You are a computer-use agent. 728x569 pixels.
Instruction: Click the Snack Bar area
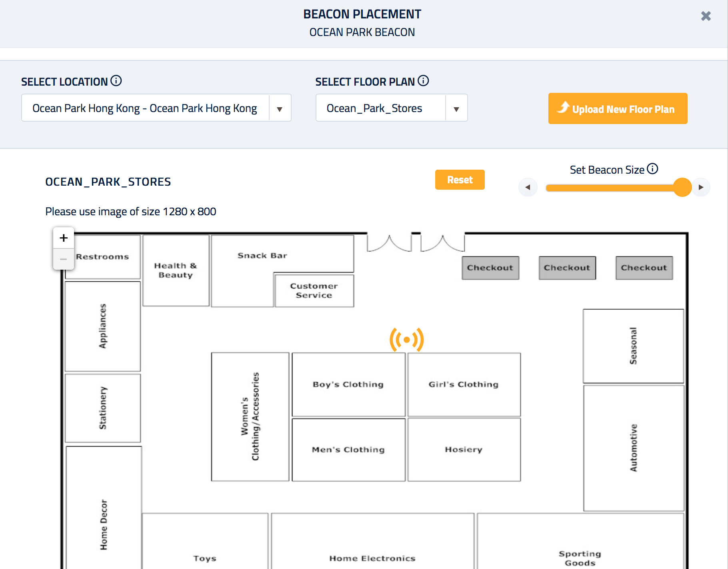click(262, 255)
